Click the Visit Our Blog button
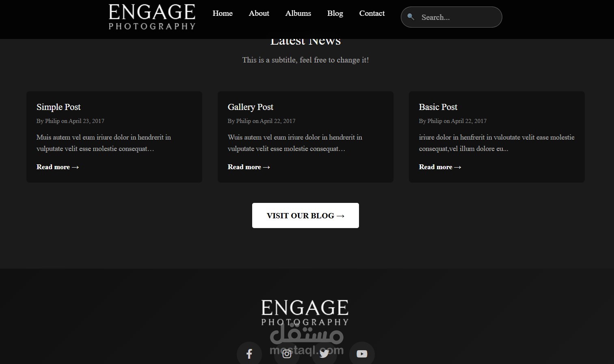Image resolution: width=614 pixels, height=364 pixels. pyautogui.click(x=305, y=215)
